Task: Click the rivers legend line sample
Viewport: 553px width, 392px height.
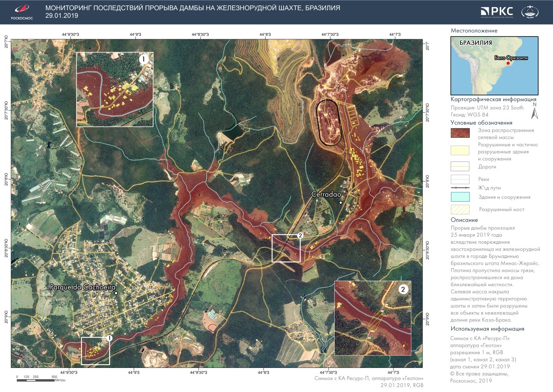Action: [460, 179]
